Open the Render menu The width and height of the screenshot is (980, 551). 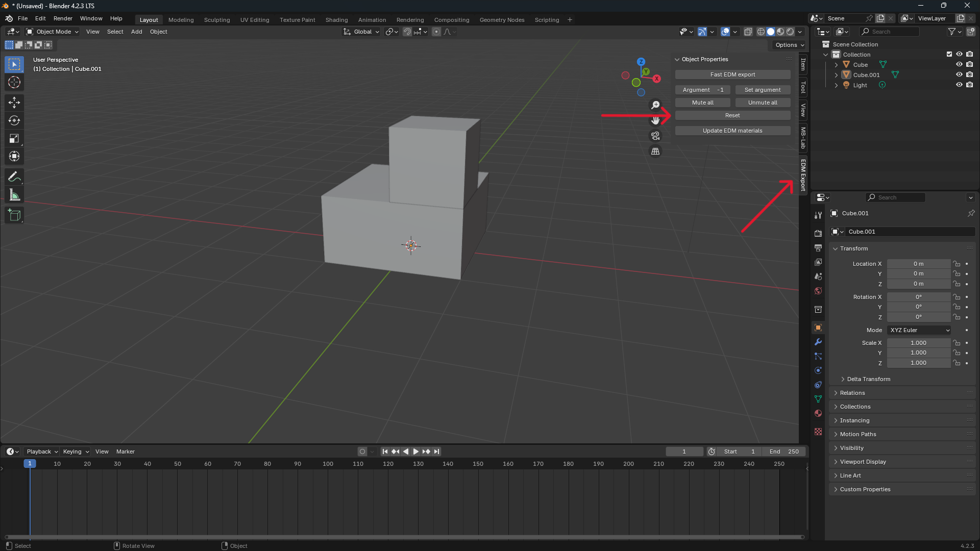pyautogui.click(x=63, y=18)
